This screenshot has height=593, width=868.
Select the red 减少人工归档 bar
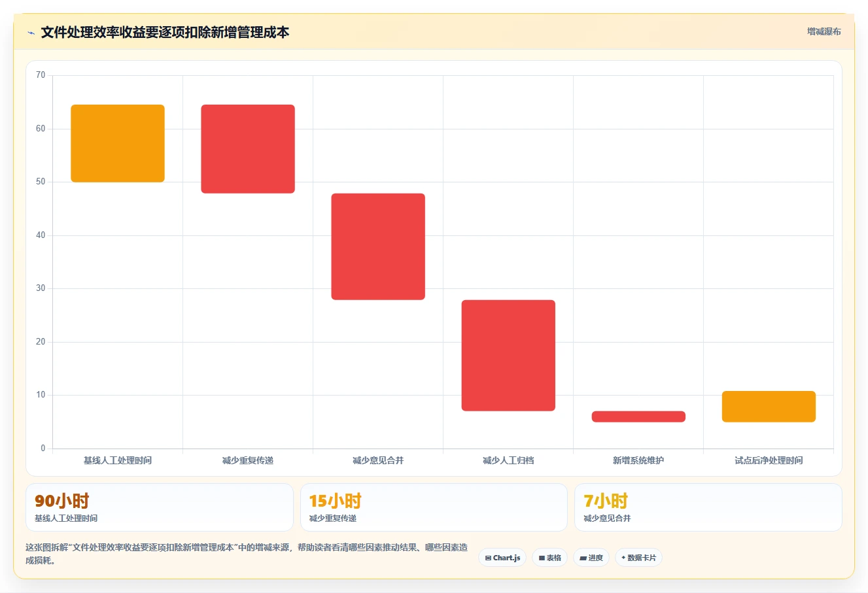click(x=508, y=356)
